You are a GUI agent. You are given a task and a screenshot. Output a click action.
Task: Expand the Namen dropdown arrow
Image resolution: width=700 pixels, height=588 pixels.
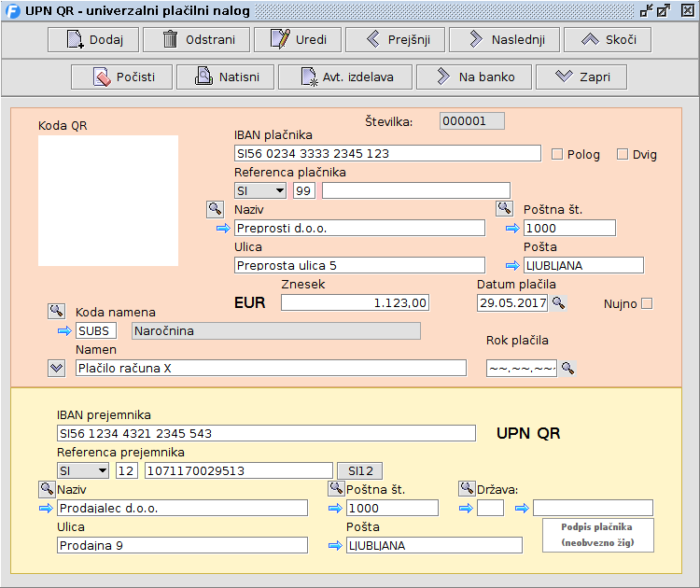pyautogui.click(x=56, y=368)
